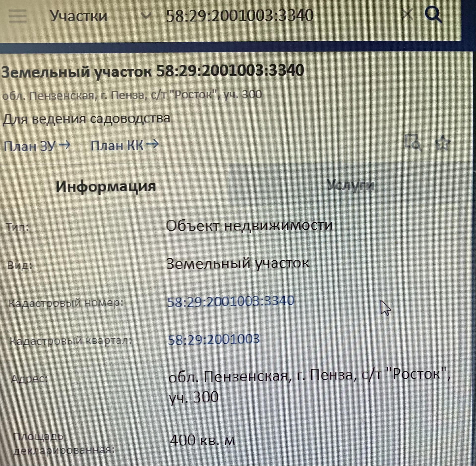The image size is (476, 466).
Task: Click the zoom-to-object icon
Action: coord(413,143)
